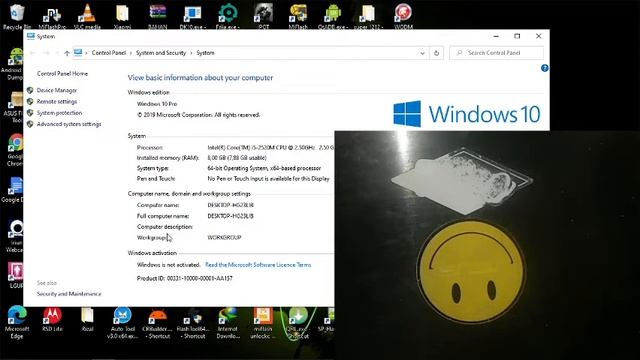Select the Windows 10 Pro edition text
Screen dimensions: 640x360
tap(157, 104)
